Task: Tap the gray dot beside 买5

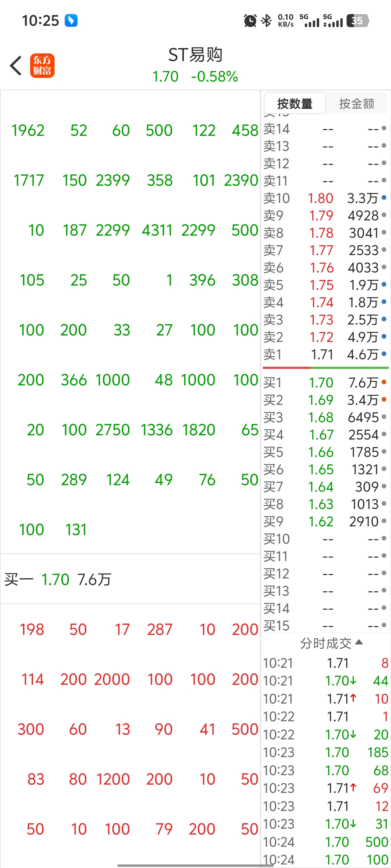Action: click(384, 451)
